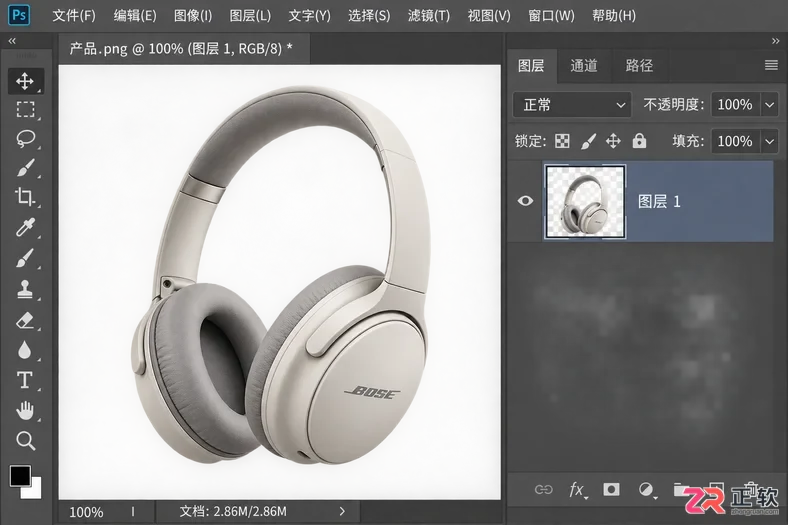
Task: Open the 滤镜(T) menu
Action: click(x=429, y=16)
